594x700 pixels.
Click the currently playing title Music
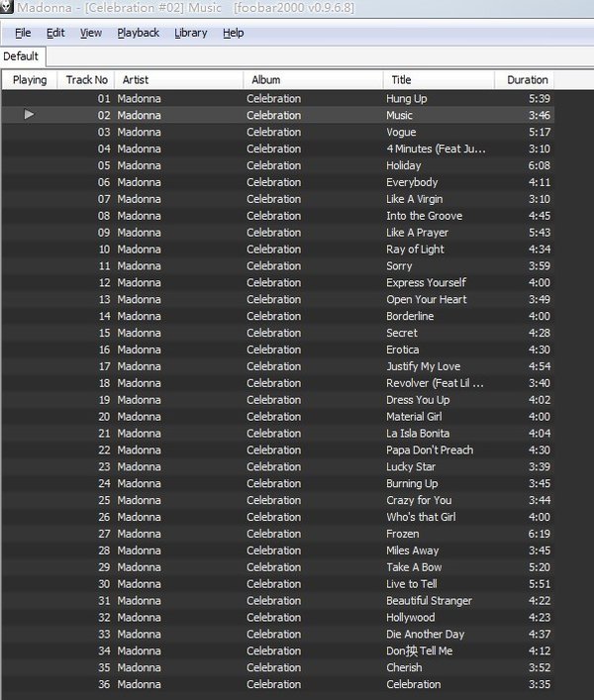click(x=399, y=115)
